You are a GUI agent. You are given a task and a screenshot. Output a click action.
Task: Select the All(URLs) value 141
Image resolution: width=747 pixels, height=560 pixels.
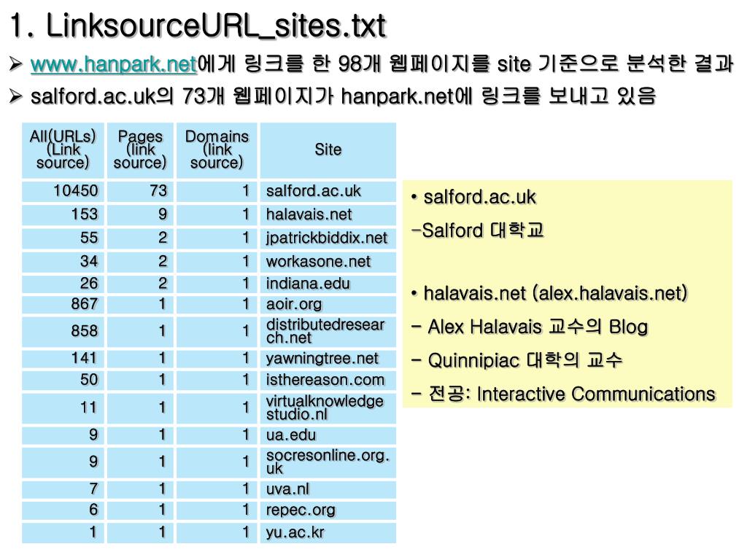85,358
